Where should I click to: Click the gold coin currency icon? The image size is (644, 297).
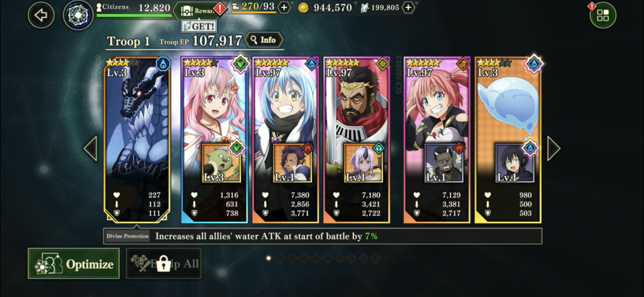(303, 8)
